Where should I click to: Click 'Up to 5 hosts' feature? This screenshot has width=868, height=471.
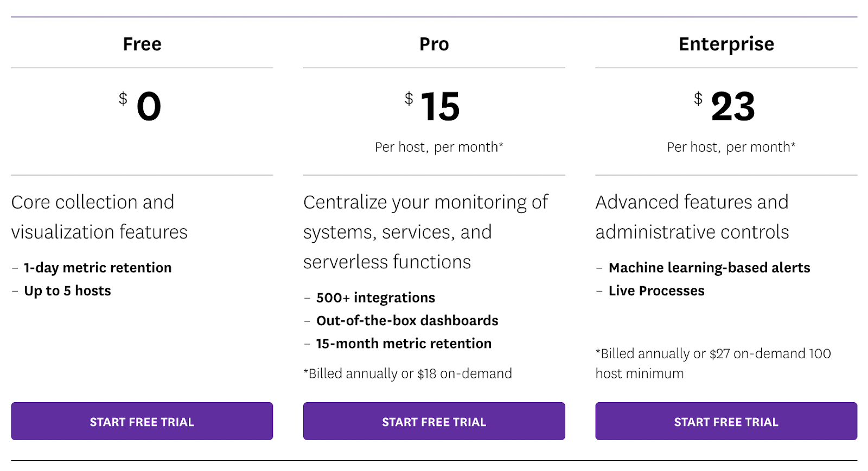pyautogui.click(x=67, y=291)
